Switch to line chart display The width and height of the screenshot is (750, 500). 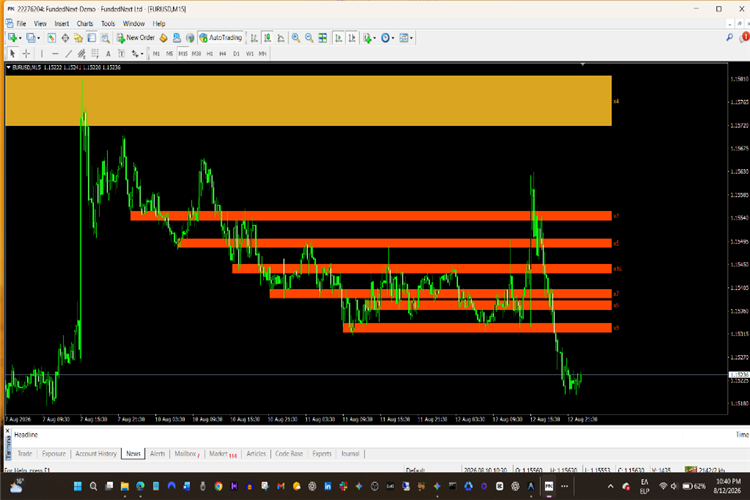[281, 38]
